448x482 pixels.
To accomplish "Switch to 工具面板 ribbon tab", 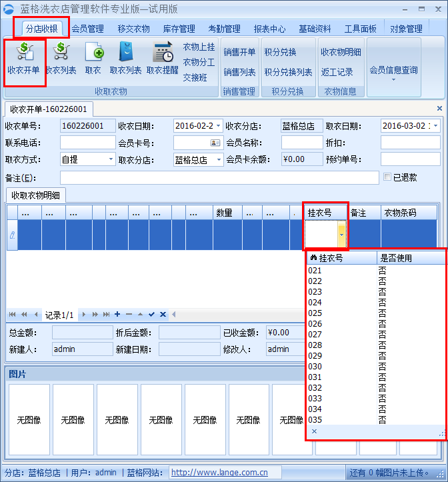I will pyautogui.click(x=361, y=29).
